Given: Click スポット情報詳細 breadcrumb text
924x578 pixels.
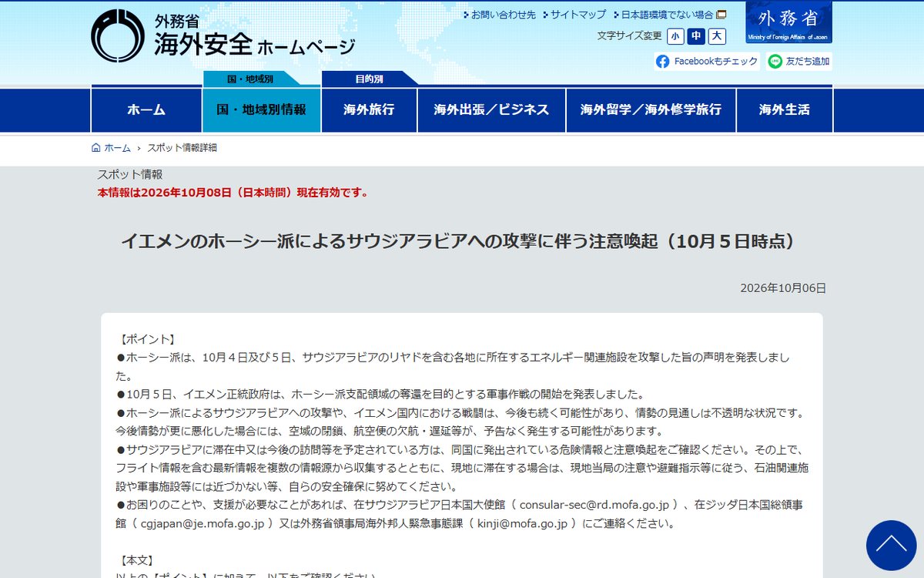Looking at the screenshot, I should click(x=182, y=148).
